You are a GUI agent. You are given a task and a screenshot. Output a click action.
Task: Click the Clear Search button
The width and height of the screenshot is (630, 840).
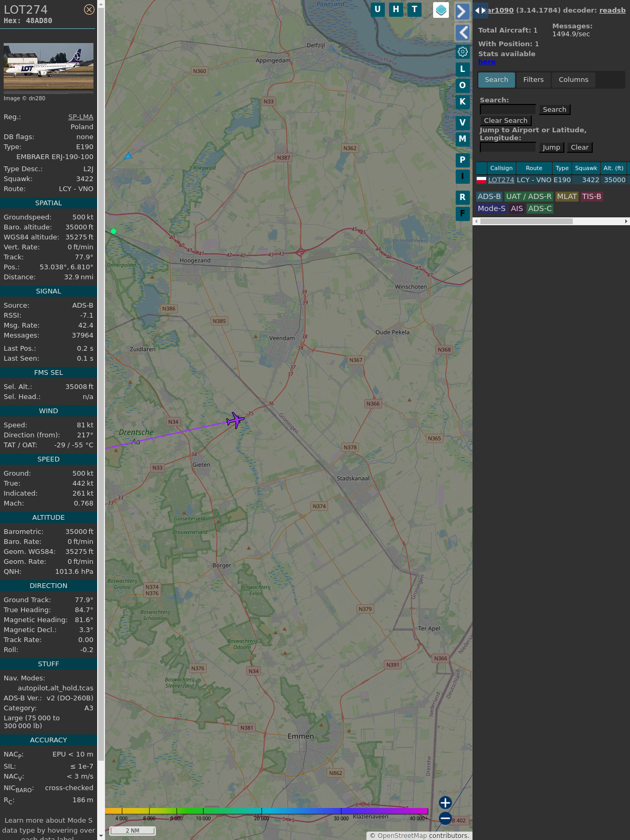(x=506, y=120)
